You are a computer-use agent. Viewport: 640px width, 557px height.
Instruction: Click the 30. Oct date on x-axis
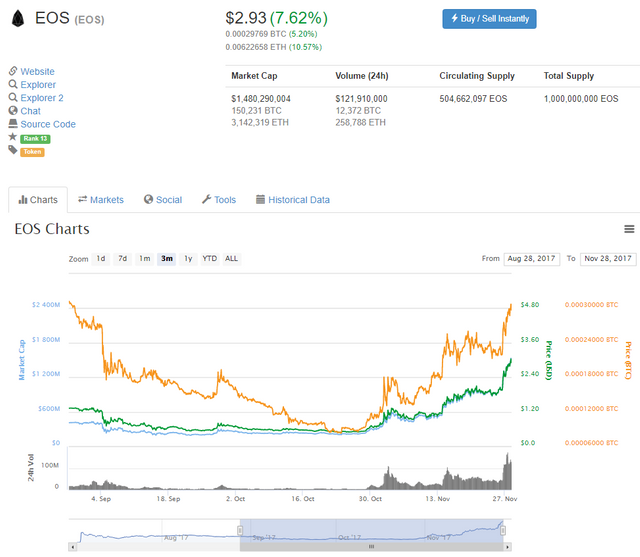[x=370, y=499]
